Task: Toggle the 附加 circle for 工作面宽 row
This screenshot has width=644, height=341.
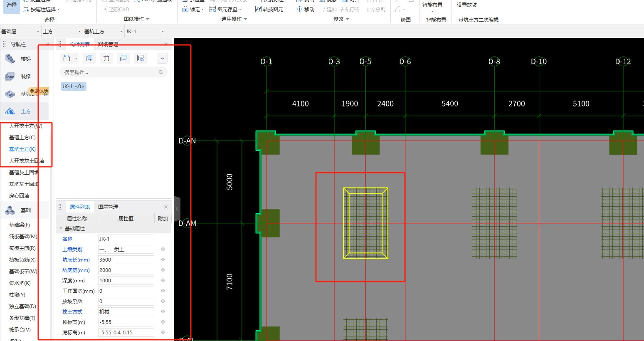Action: (x=163, y=291)
